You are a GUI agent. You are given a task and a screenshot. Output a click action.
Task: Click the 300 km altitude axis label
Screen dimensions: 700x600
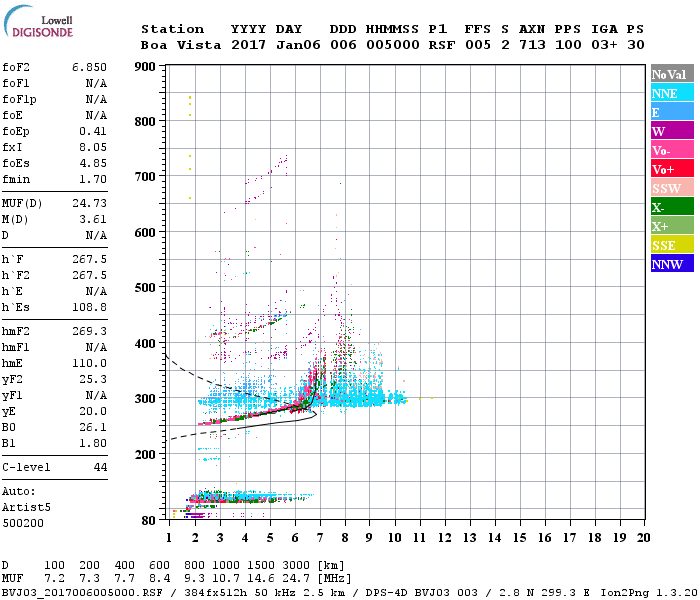145,398
